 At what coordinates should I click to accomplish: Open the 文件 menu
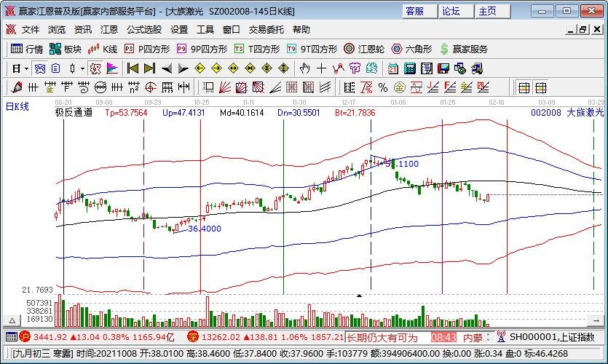pos(31,29)
